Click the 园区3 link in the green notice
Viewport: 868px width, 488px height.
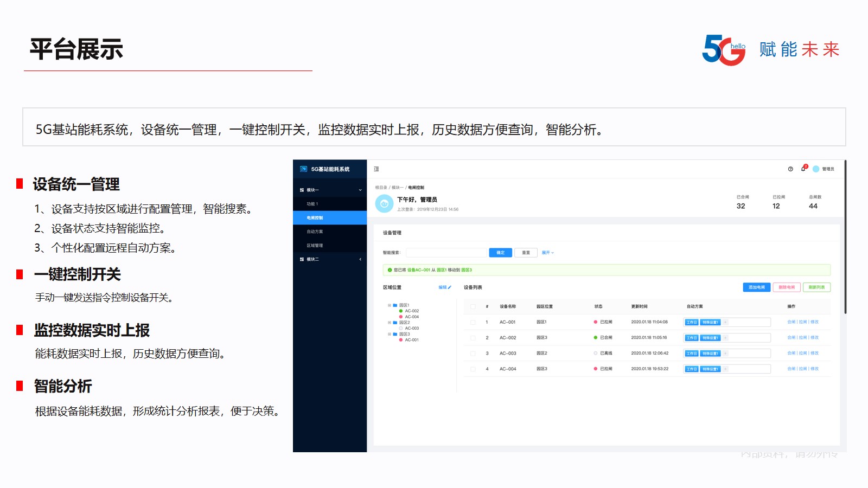(467, 270)
